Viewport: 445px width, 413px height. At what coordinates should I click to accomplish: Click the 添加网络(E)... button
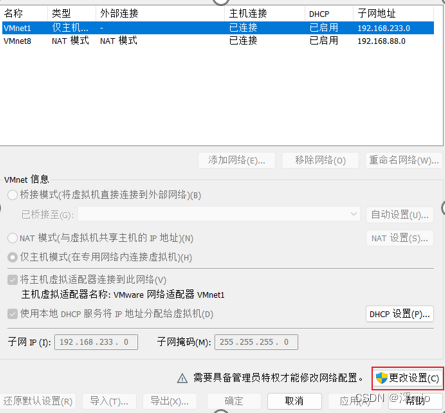(237, 160)
